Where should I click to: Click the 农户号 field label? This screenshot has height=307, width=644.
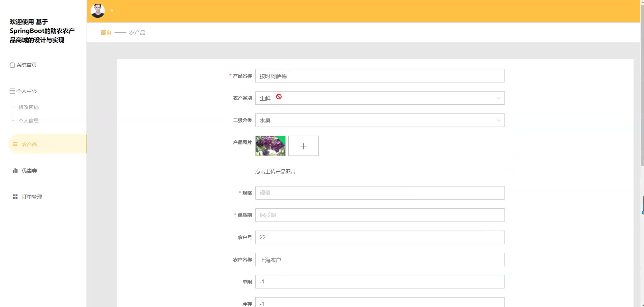pyautogui.click(x=245, y=237)
